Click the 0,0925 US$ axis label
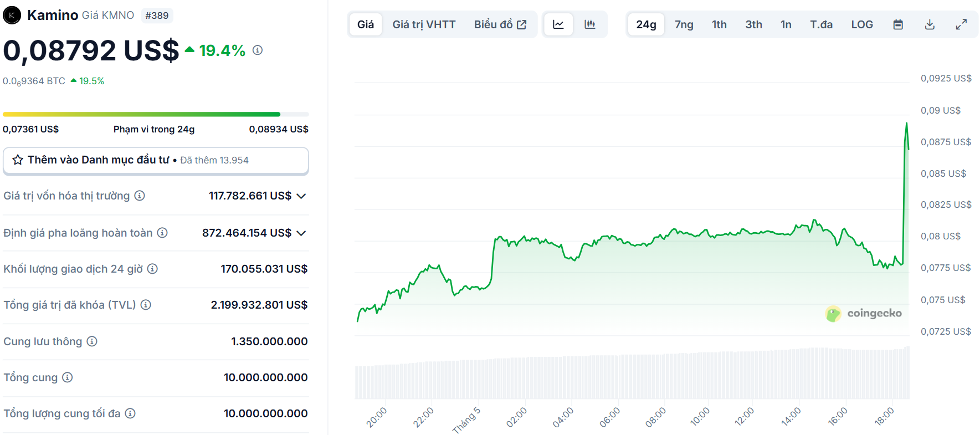This screenshot has width=980, height=435. click(x=946, y=78)
